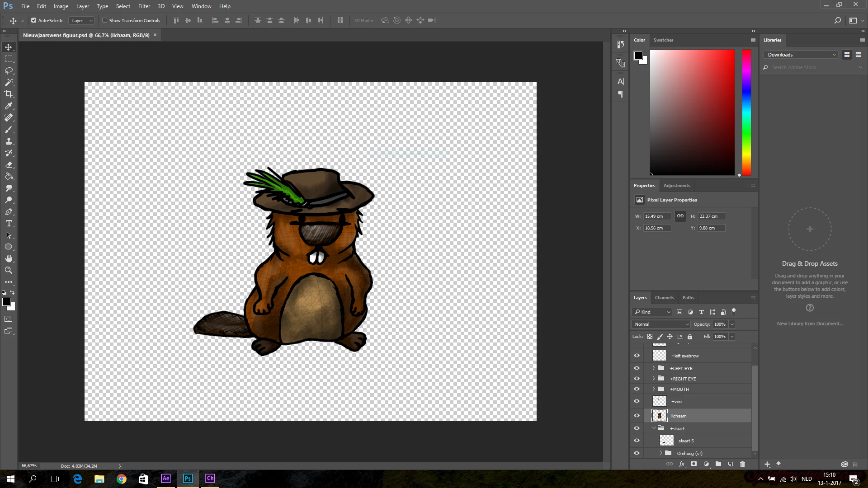The image size is (868, 488).
Task: Uncheck the Auto-Select checkbox
Action: click(34, 20)
